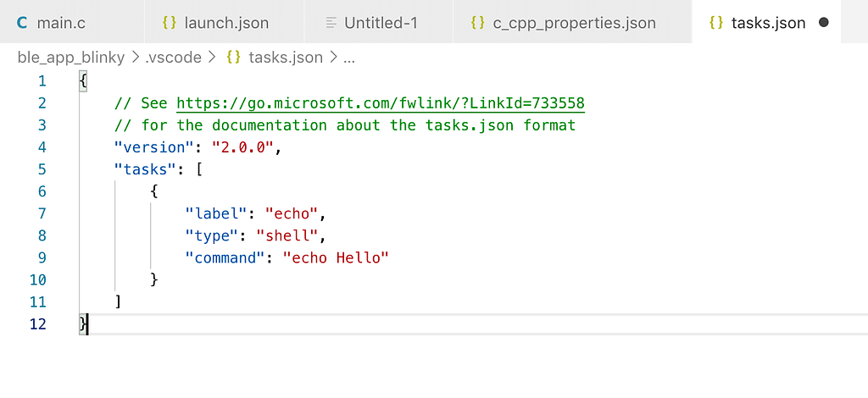Click the C language icon on main.c tab
This screenshot has width=868, height=398.
22,23
